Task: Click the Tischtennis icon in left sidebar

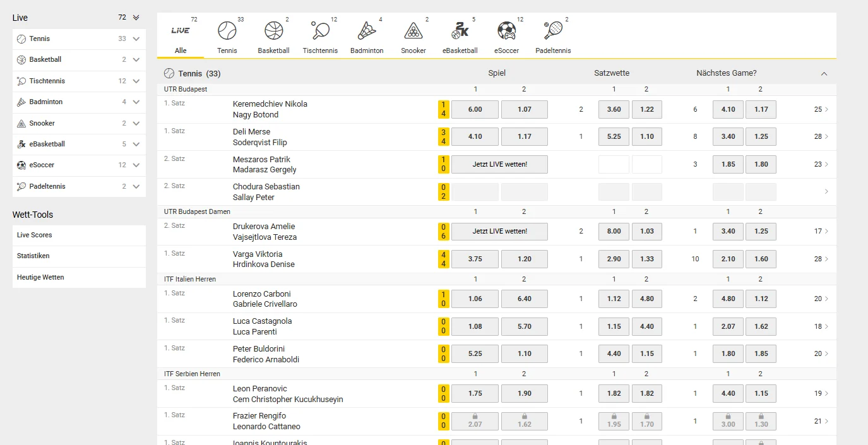Action: pos(21,81)
